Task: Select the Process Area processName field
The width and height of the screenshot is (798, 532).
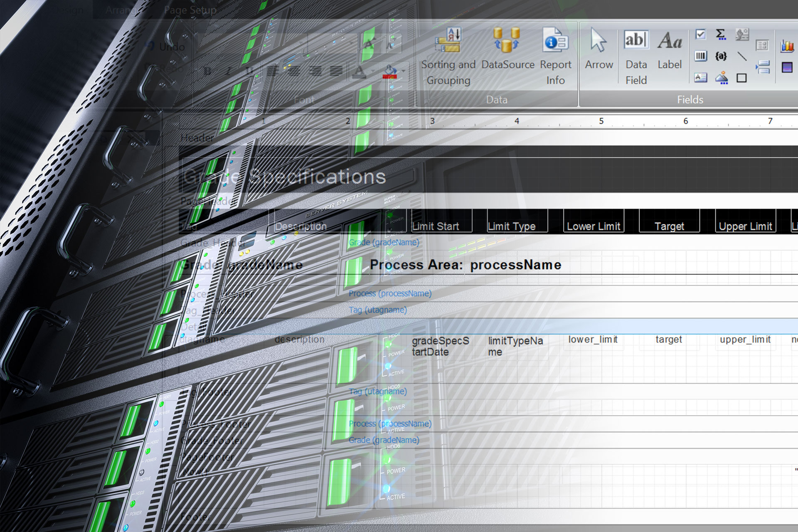Action: (465, 265)
